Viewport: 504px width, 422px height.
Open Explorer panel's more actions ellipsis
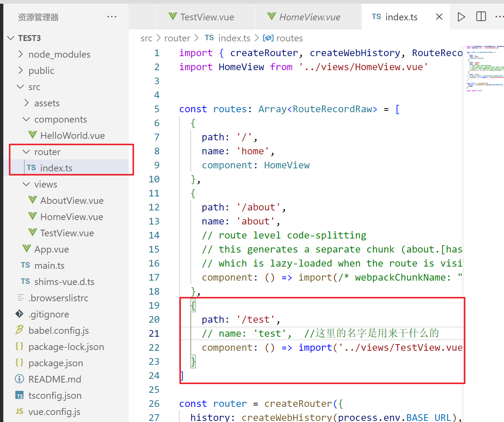pos(111,17)
